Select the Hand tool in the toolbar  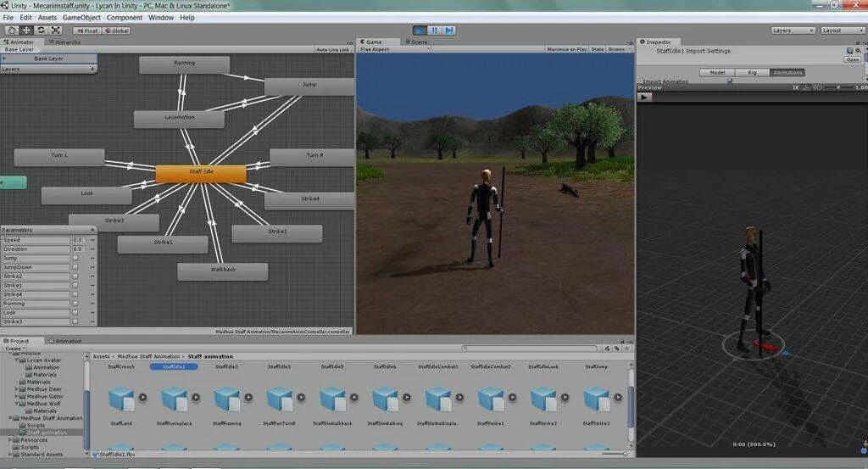pos(12,31)
